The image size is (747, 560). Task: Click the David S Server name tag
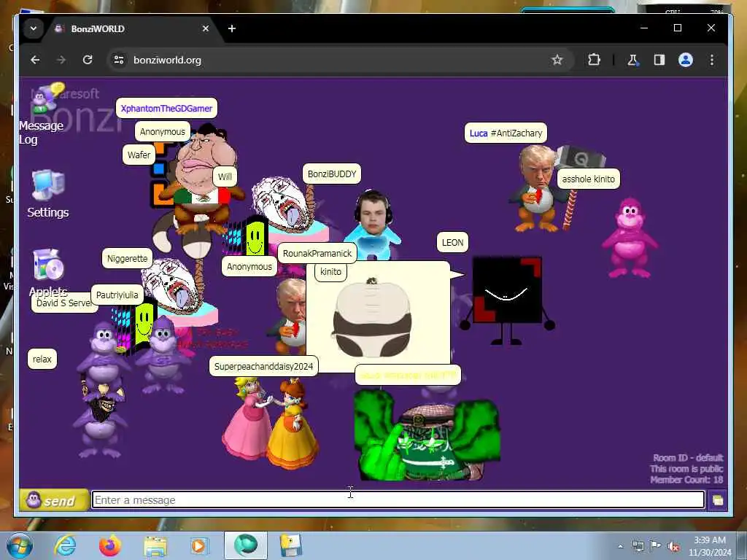[64, 303]
